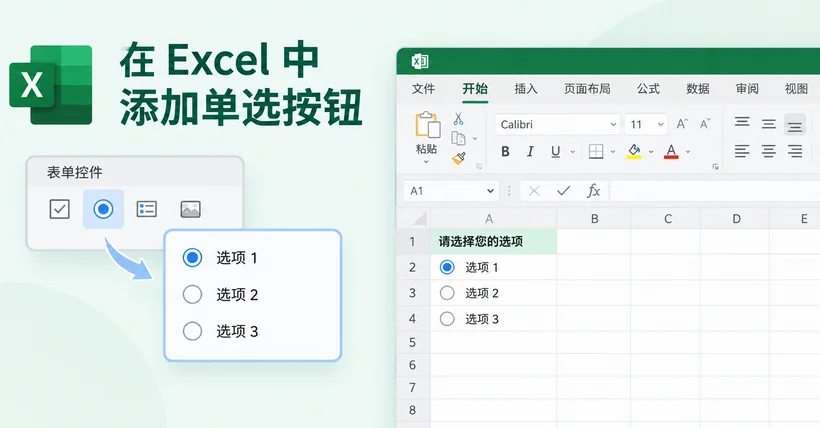The height and width of the screenshot is (428, 820).
Task: Select the Format Painter brush
Action: (x=459, y=158)
